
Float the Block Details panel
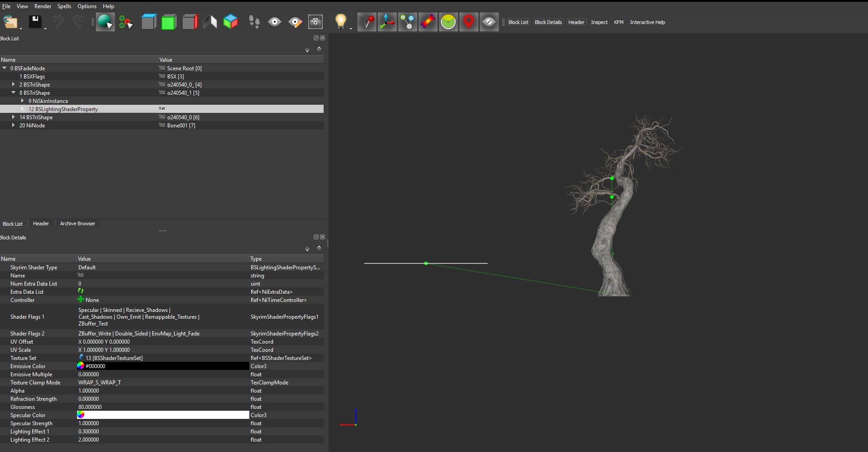point(316,237)
